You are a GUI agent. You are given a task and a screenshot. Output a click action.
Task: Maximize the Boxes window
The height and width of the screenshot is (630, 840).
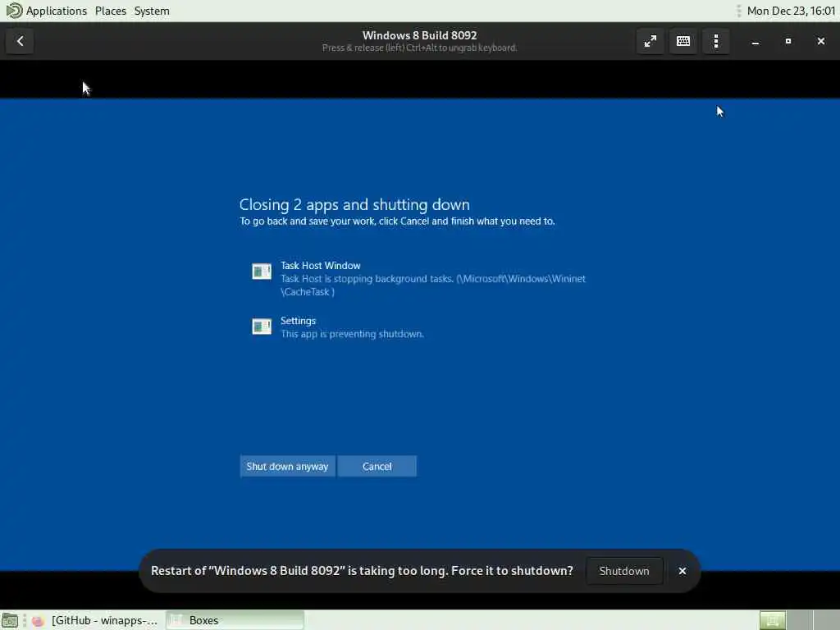[788, 41]
